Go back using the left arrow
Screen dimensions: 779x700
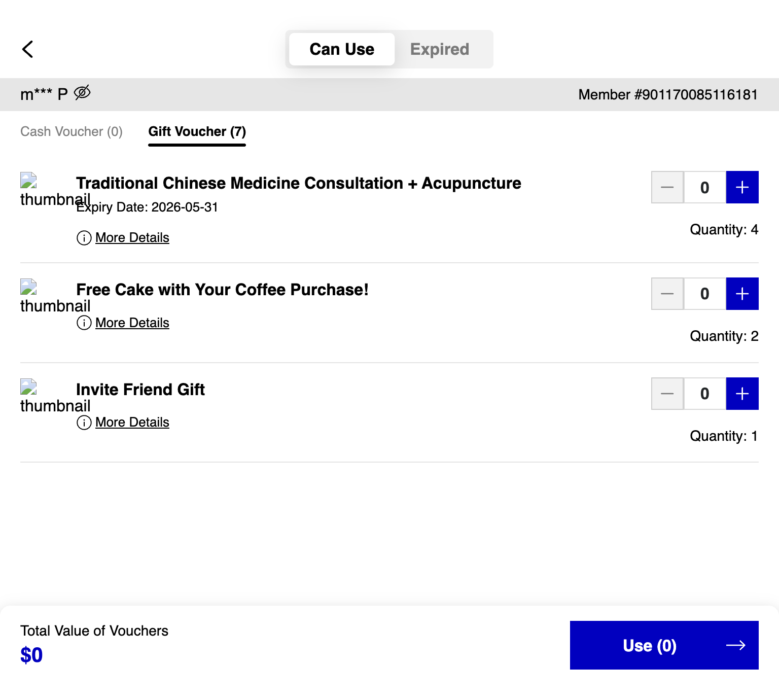pyautogui.click(x=28, y=49)
